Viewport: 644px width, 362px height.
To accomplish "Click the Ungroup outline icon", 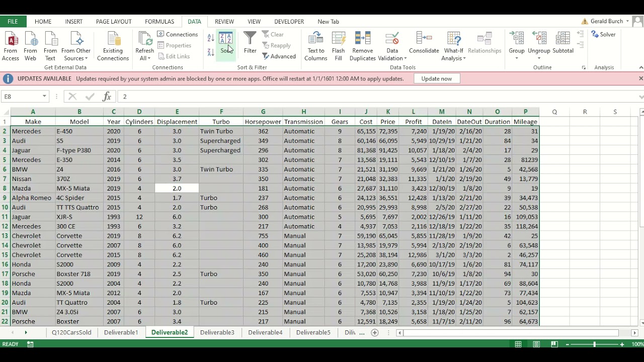I will [x=539, y=39].
